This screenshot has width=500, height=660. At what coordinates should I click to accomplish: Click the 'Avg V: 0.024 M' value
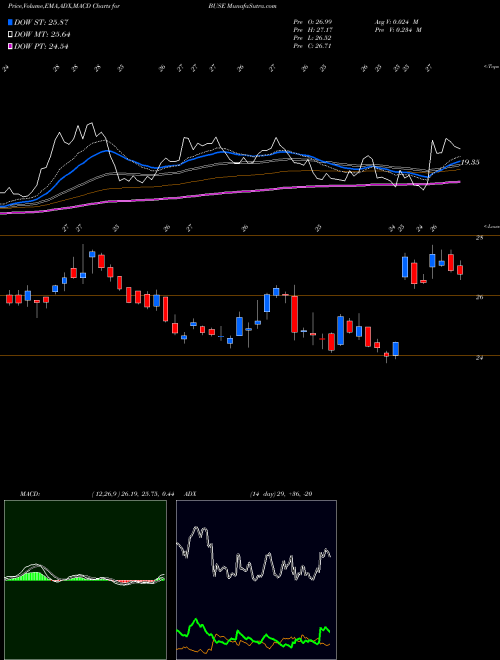(x=396, y=22)
